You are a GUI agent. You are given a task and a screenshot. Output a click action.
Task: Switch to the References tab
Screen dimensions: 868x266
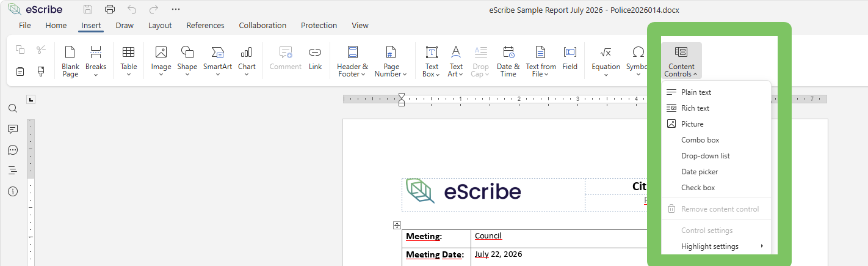(205, 25)
